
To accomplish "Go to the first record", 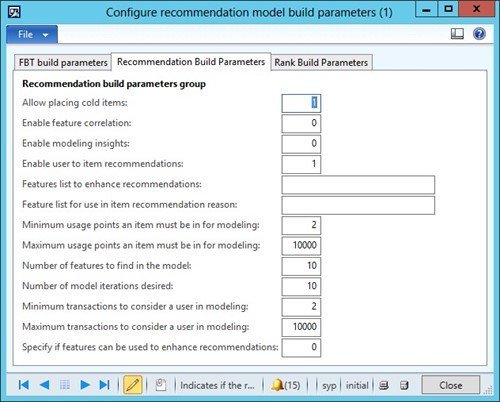I will tap(24, 385).
